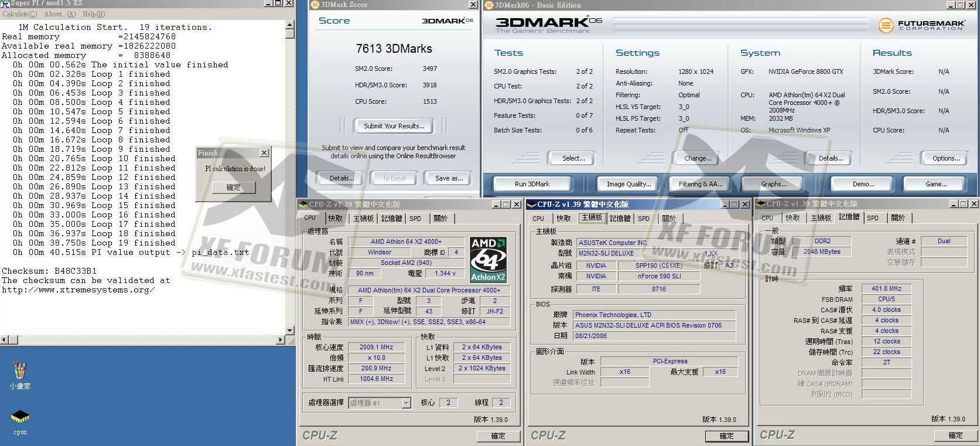The height and width of the screenshot is (446, 980).
Task: Click the NVIDIA GeForce 8800 GTX text
Action: pos(806,72)
